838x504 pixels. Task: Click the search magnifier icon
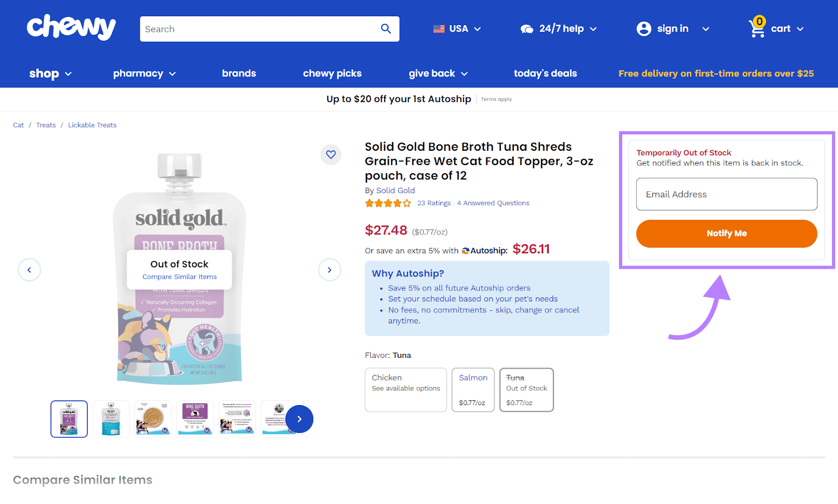pyautogui.click(x=386, y=29)
